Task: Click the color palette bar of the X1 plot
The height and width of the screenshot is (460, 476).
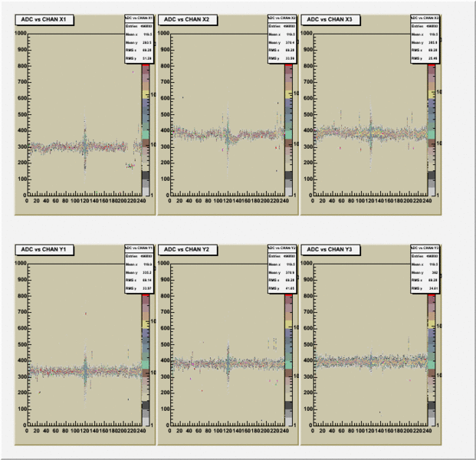Action: pos(146,130)
